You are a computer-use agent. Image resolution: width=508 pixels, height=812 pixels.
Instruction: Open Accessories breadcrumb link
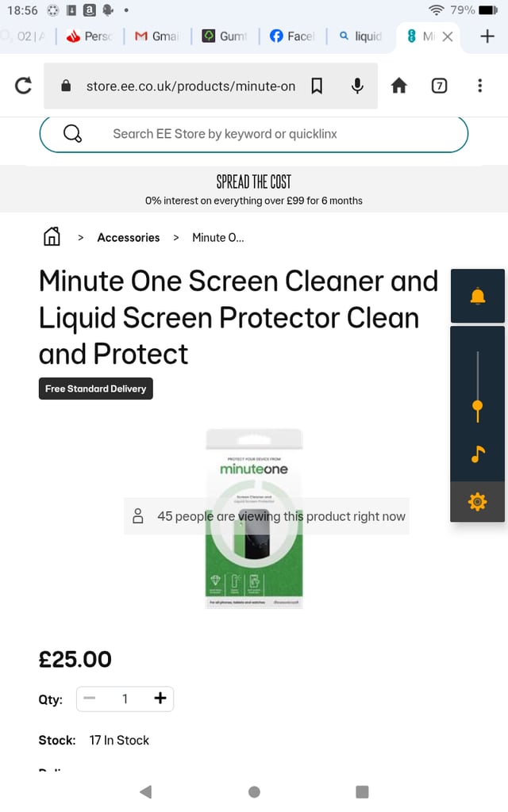[128, 238]
